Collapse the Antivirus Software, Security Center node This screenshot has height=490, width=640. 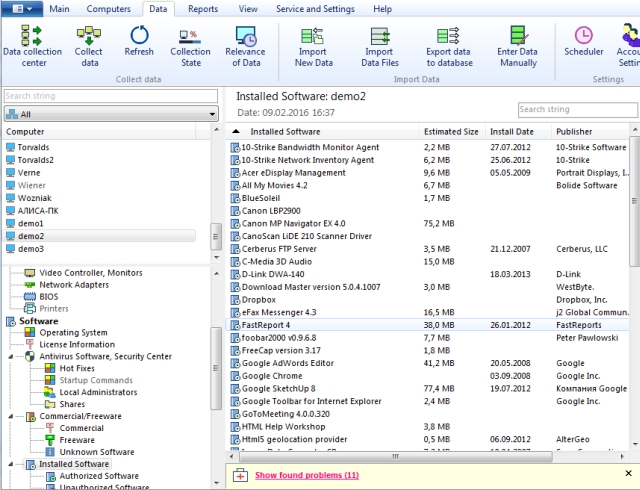(12, 356)
